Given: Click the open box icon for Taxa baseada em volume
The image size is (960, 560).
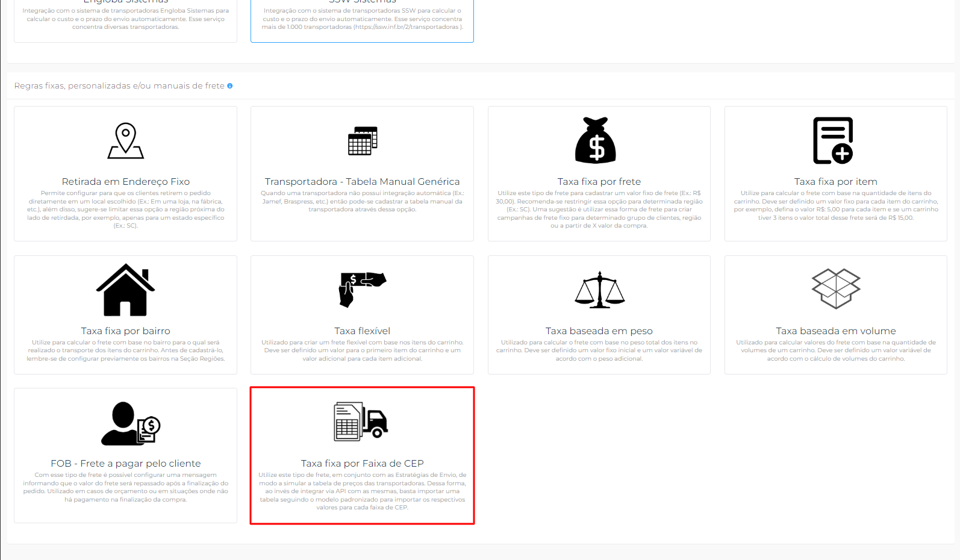Looking at the screenshot, I should coord(836,289).
